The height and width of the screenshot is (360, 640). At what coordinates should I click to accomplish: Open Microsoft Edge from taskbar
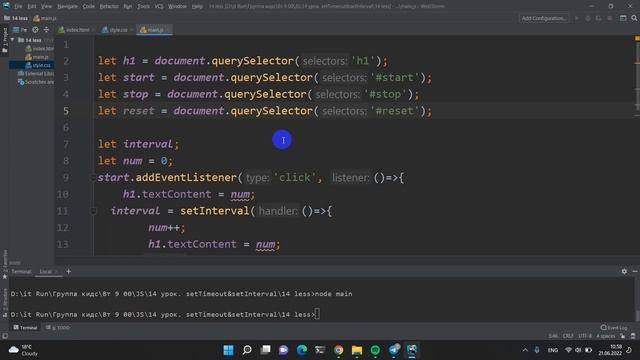(x=302, y=350)
